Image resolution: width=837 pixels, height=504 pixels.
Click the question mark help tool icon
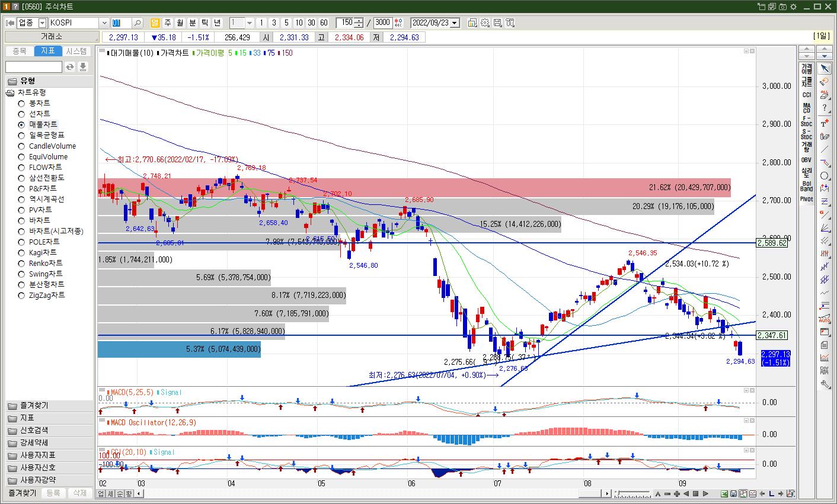pos(825,108)
